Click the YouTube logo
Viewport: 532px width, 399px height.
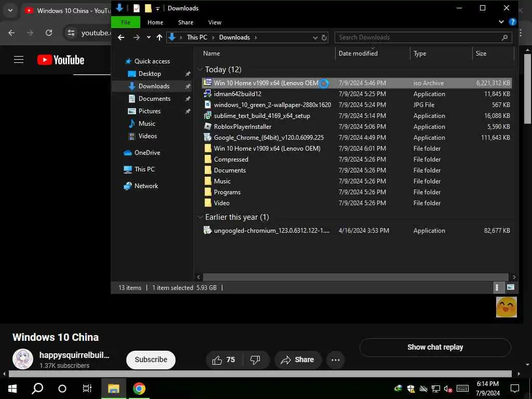point(61,60)
